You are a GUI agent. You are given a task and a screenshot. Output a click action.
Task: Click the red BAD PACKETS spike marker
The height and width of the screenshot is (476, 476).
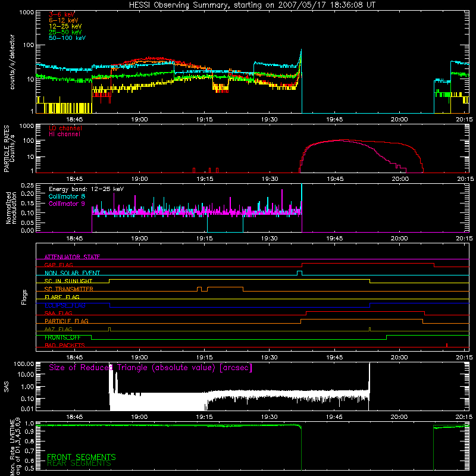[447, 345]
